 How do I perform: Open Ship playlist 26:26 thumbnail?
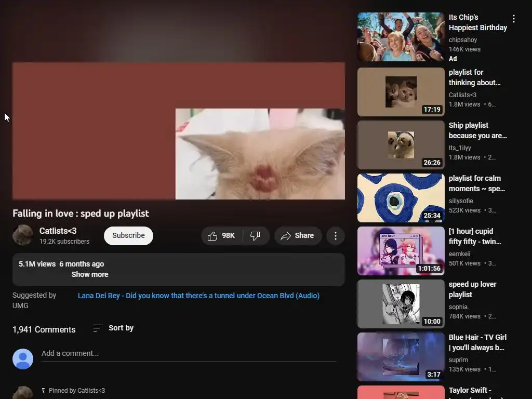point(401,145)
